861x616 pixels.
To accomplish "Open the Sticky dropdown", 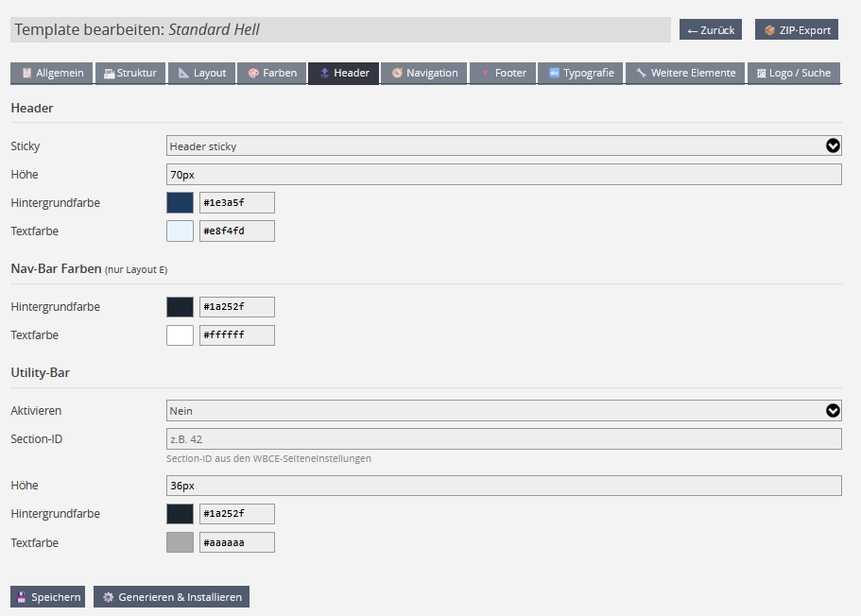I will click(504, 146).
